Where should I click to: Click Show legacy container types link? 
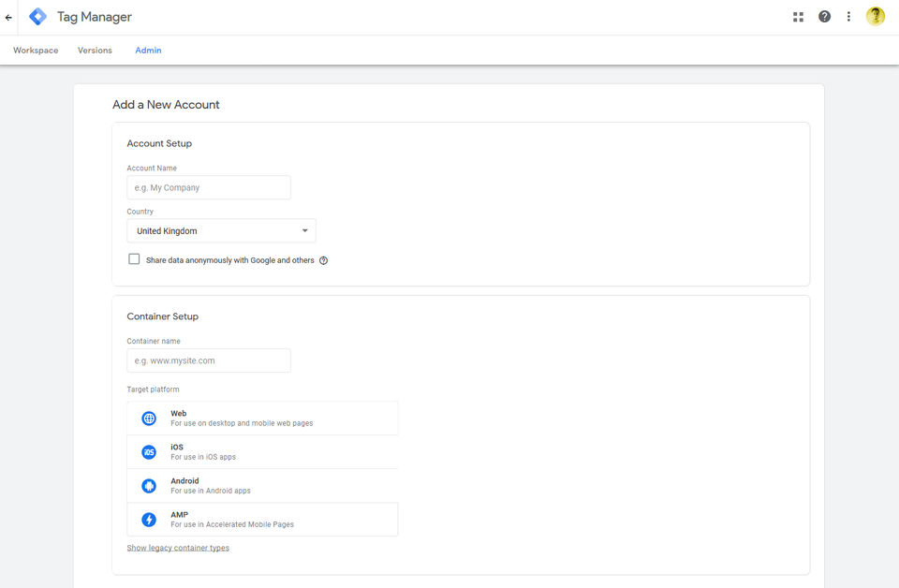pos(178,548)
